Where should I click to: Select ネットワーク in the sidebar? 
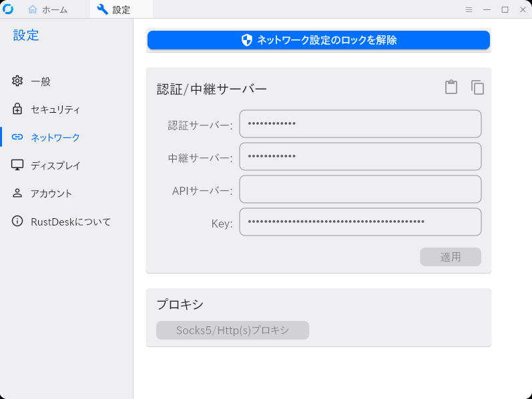[66, 137]
